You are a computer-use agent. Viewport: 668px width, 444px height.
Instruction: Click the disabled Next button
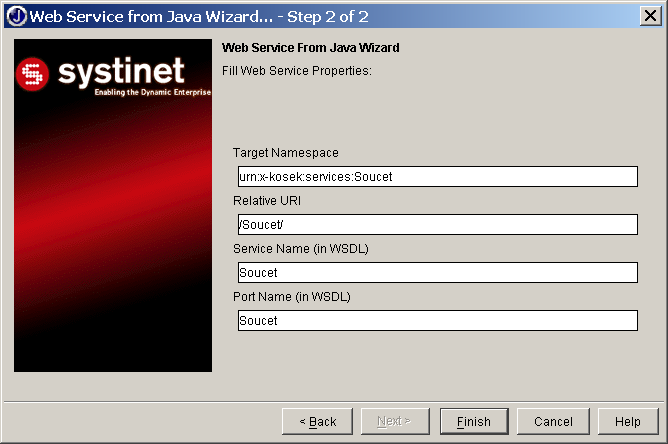[x=395, y=421]
